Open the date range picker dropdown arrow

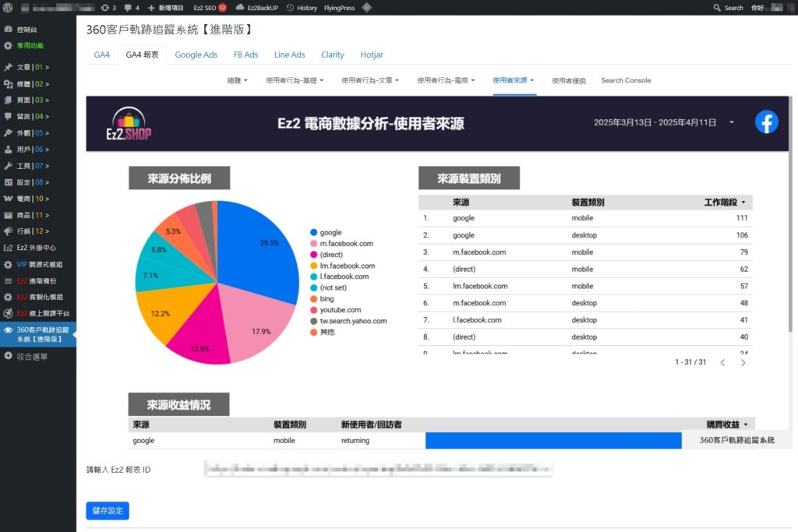(x=731, y=122)
